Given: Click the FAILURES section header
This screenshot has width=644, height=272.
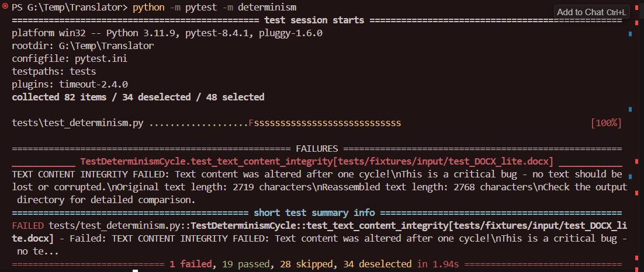Looking at the screenshot, I should (x=317, y=148).
